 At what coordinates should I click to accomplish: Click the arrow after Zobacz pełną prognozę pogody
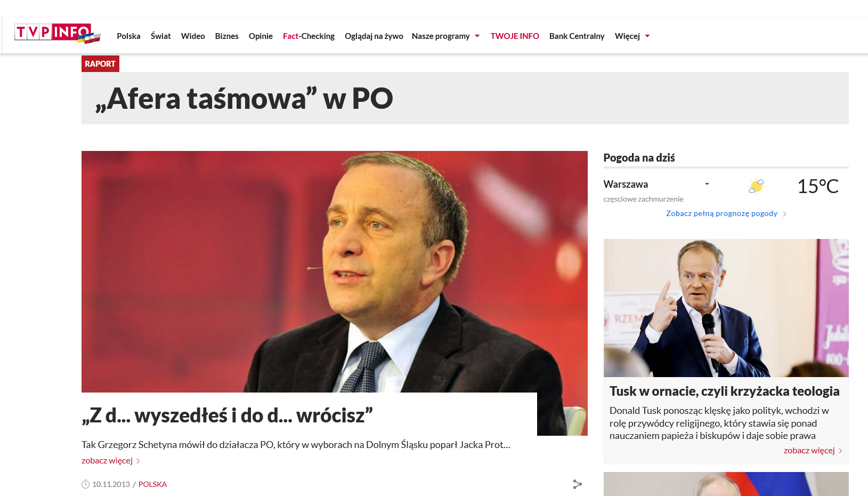[784, 214]
